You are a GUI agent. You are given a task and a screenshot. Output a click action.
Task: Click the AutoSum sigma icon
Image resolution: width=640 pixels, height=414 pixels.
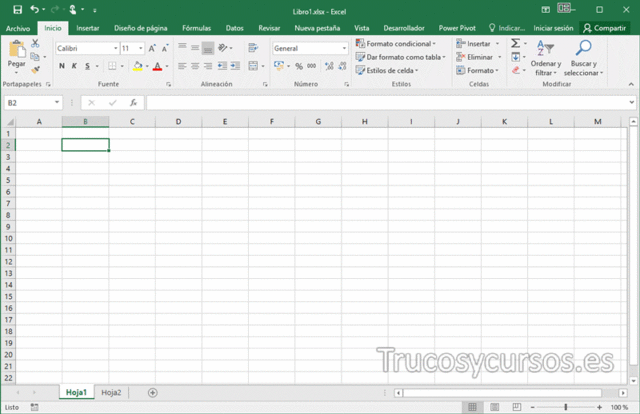pos(516,43)
